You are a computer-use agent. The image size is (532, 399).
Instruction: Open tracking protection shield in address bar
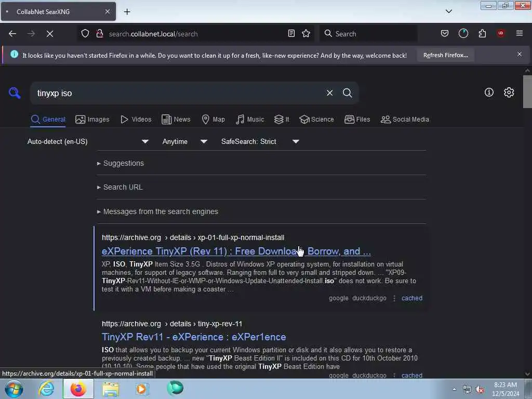click(x=85, y=33)
